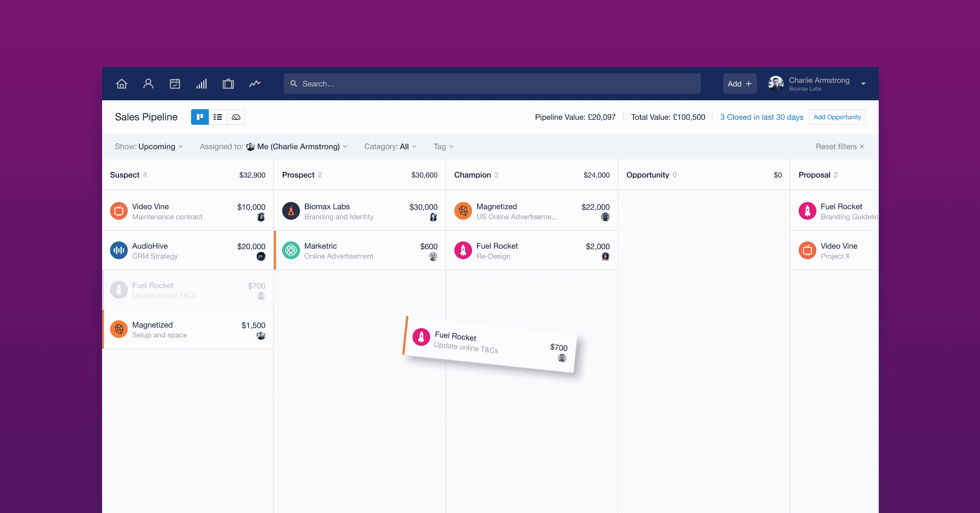Open the Reports line graph icon
Viewport: 980px width, 513px height.
[x=255, y=83]
